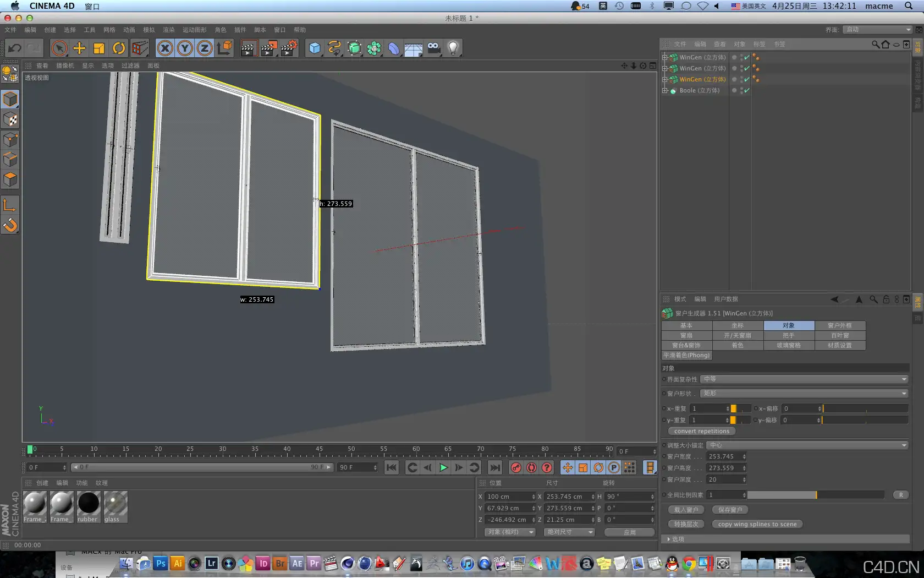
Task: Expand the first WinGen object
Action: (664, 57)
